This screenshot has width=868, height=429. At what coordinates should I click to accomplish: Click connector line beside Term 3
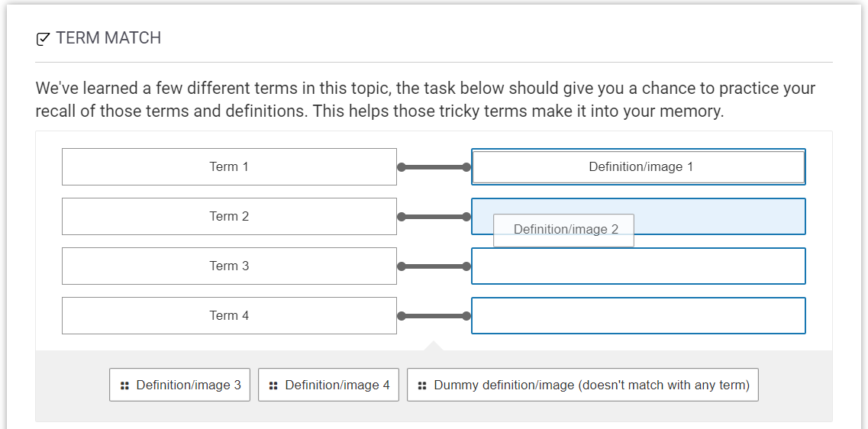(434, 266)
